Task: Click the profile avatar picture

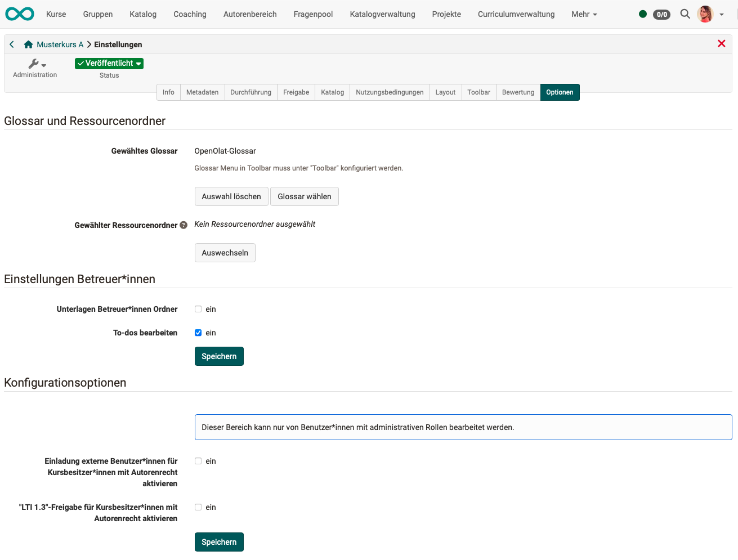Action: [705, 14]
